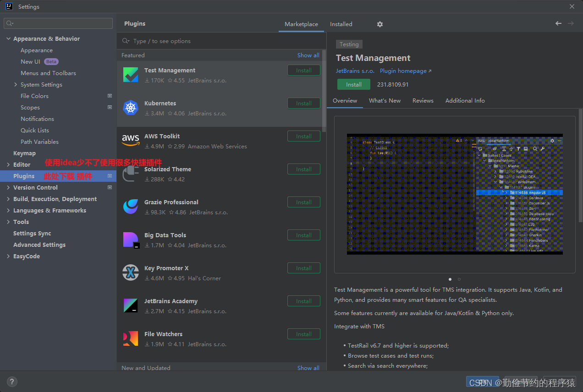583x392 pixels.
Task: Click the project-level marker beside Version Control
Action: point(110,187)
